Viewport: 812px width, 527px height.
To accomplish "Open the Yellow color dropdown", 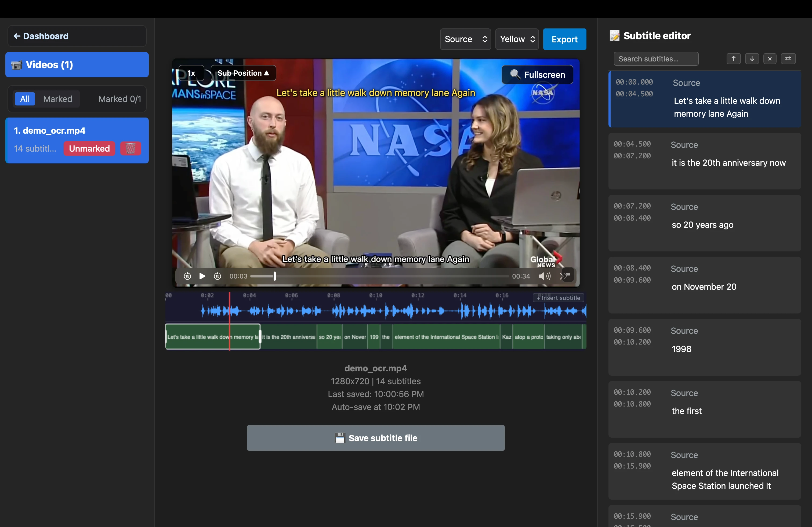I will 517,39.
